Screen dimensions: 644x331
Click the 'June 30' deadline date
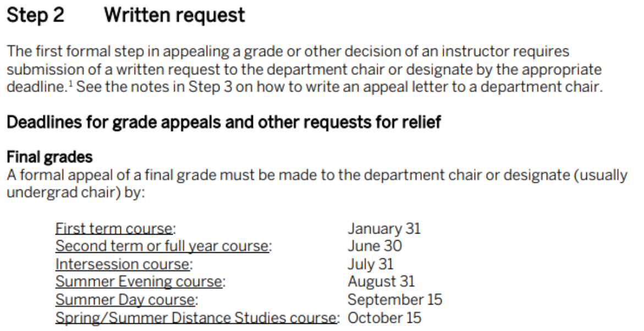point(375,247)
